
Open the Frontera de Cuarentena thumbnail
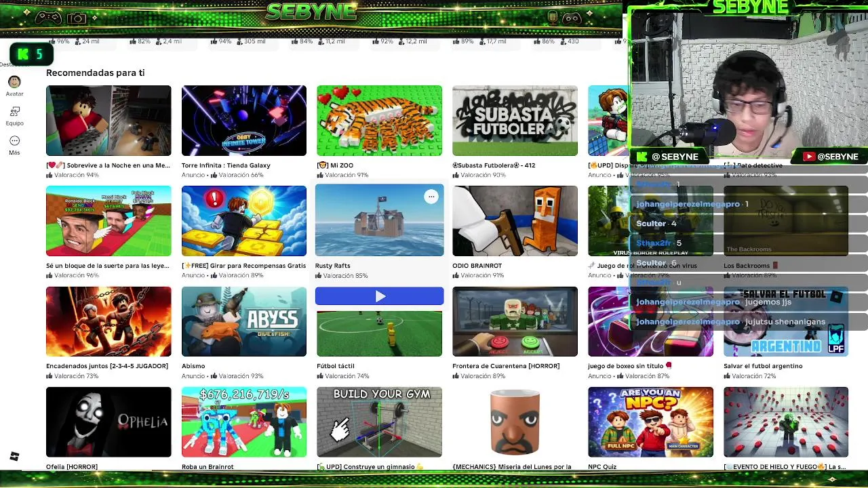coord(515,321)
